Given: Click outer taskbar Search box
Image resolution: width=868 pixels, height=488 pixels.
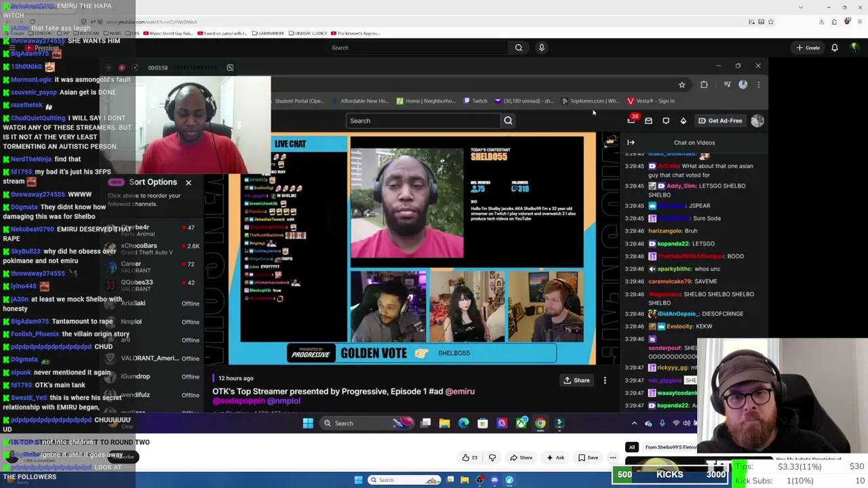Looking at the screenshot, I should coord(404,480).
